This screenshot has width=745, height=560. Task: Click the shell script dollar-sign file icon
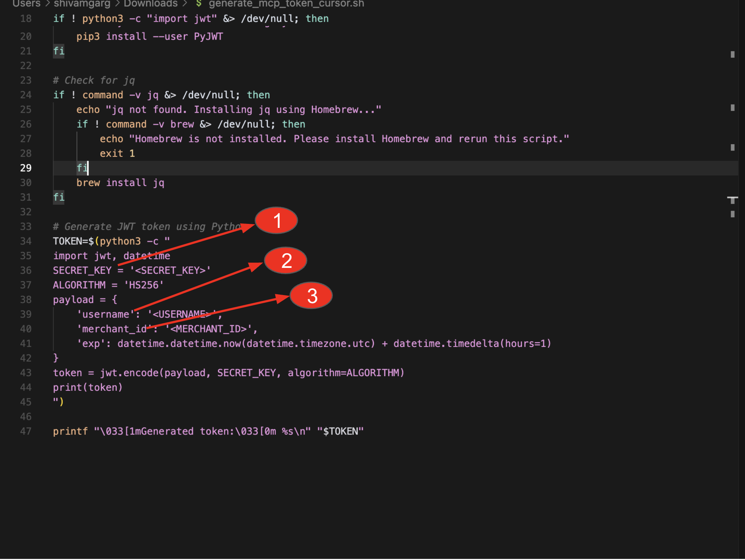click(199, 4)
